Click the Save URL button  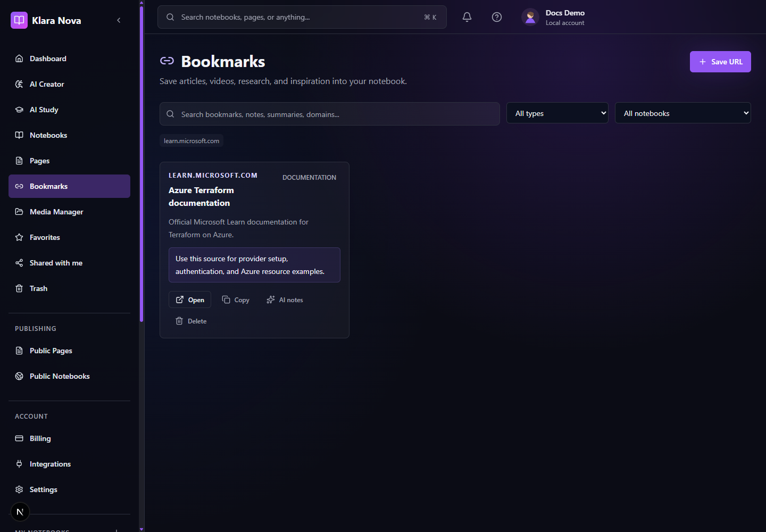coord(720,62)
